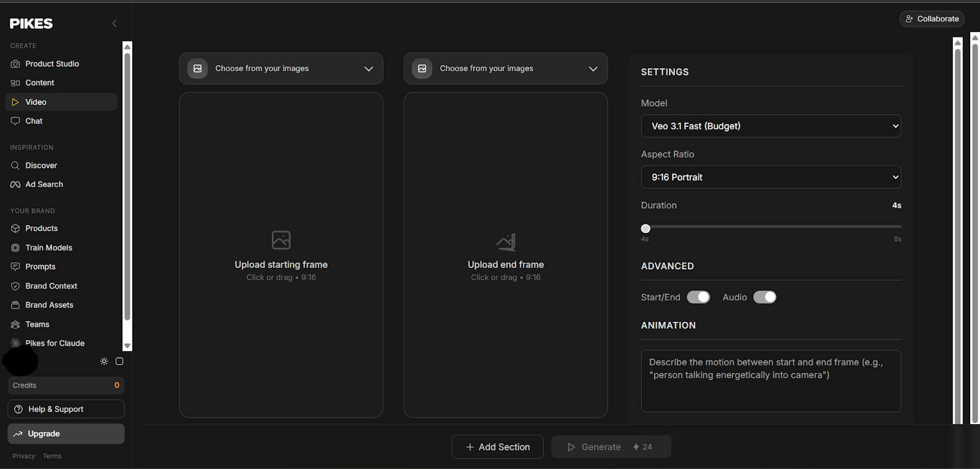The width and height of the screenshot is (980, 469).
Task: Open the Brand Assets page
Action: (x=61, y=305)
